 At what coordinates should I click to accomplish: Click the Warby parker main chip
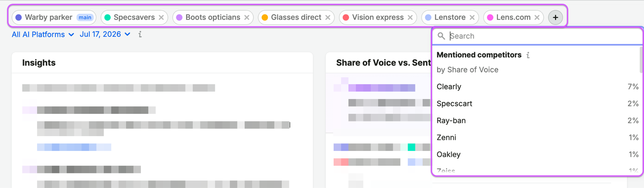pos(54,17)
